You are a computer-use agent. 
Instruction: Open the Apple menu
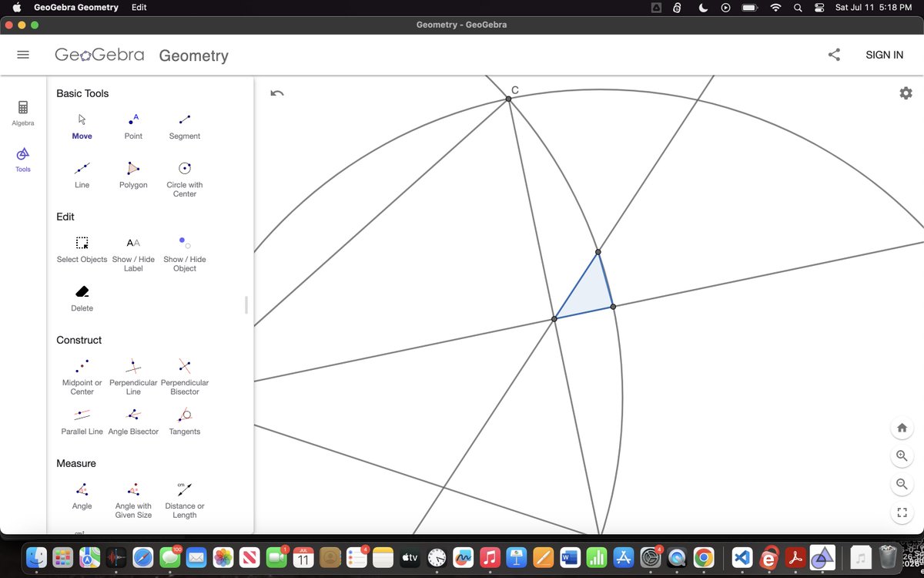pos(16,7)
